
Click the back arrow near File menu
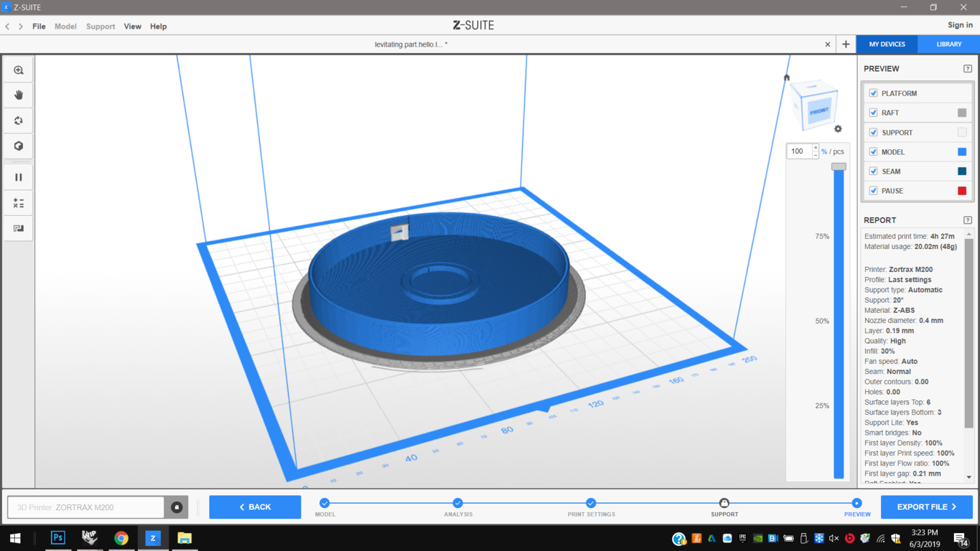[x=7, y=27]
